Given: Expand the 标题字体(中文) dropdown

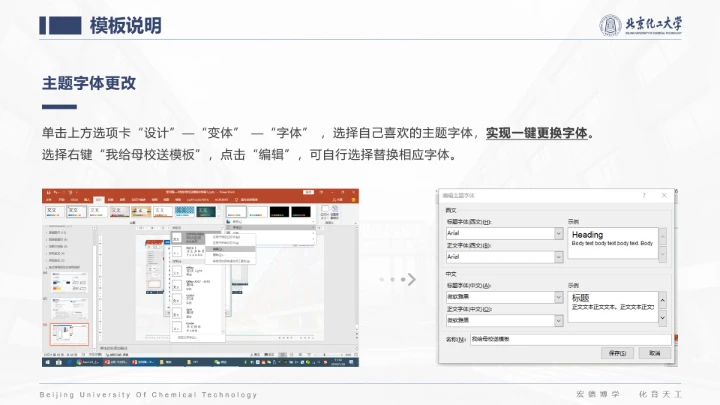Looking at the screenshot, I should 558,297.
